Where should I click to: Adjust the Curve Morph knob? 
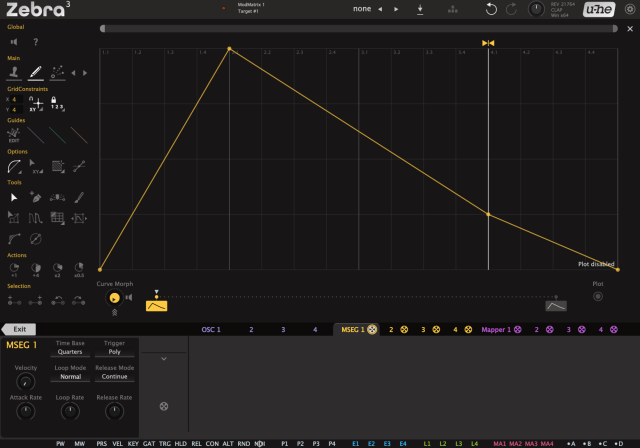[114, 298]
